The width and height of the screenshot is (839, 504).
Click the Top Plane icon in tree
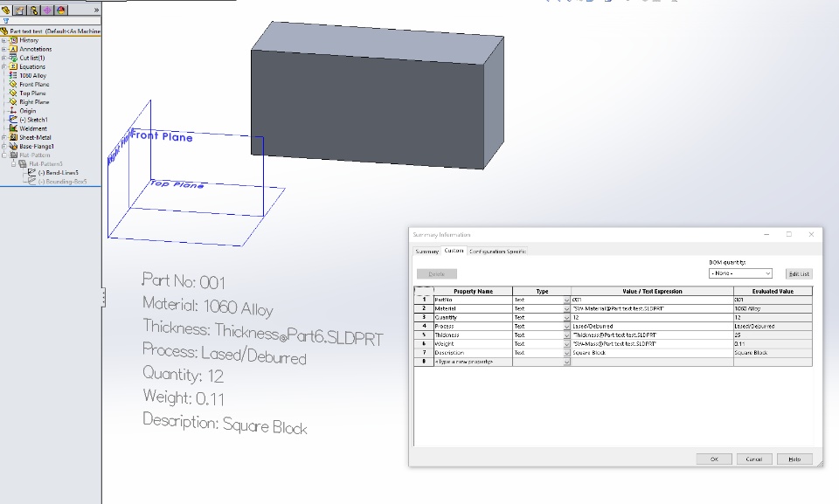(x=13, y=93)
